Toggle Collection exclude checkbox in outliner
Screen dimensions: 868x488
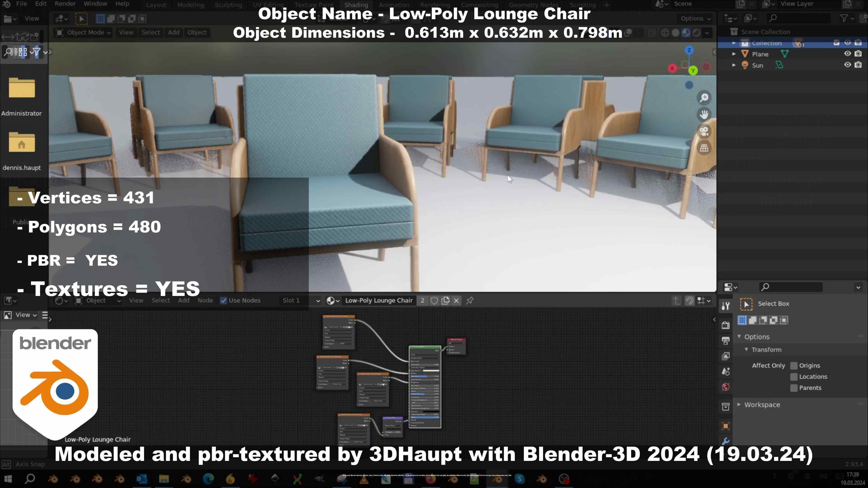point(836,43)
